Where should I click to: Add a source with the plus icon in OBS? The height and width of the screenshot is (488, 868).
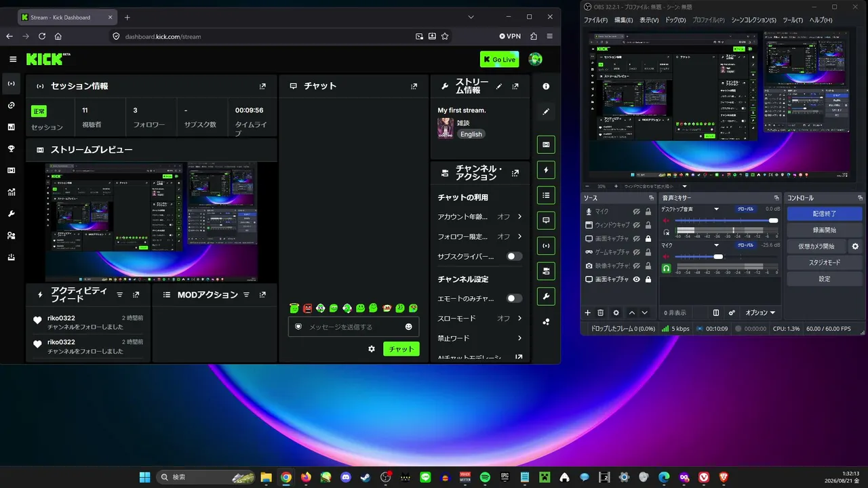coord(588,312)
